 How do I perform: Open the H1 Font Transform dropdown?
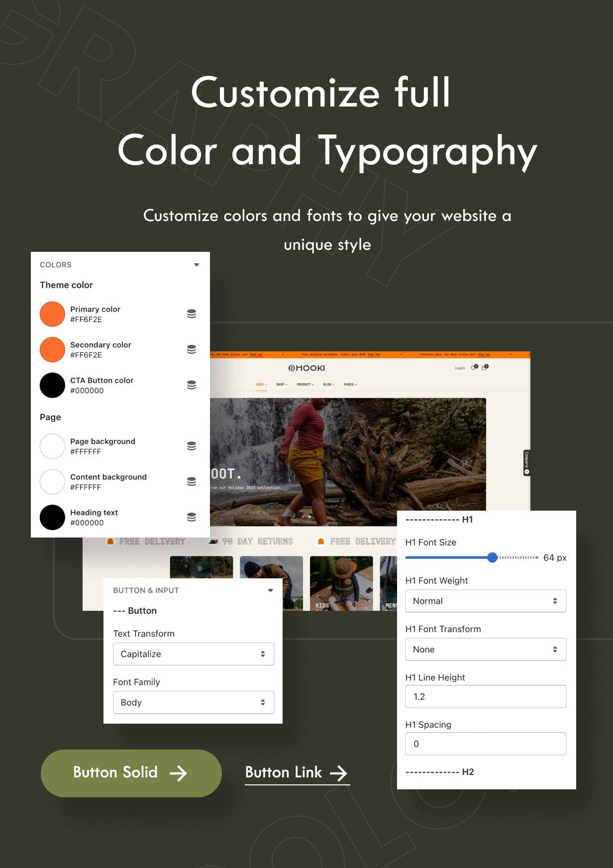tap(486, 649)
